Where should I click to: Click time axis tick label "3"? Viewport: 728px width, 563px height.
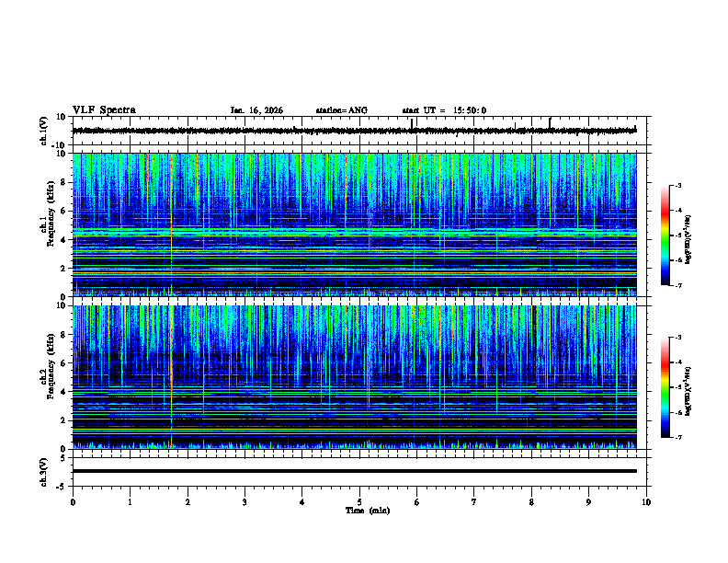(245, 501)
